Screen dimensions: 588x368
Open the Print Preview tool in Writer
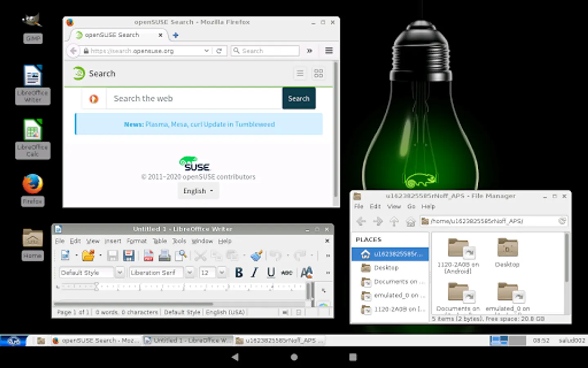[180, 256]
